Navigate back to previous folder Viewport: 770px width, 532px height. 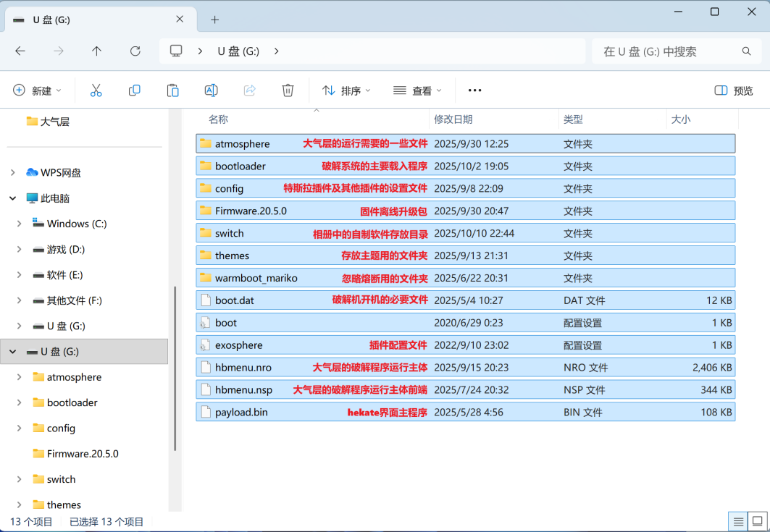[x=20, y=51]
